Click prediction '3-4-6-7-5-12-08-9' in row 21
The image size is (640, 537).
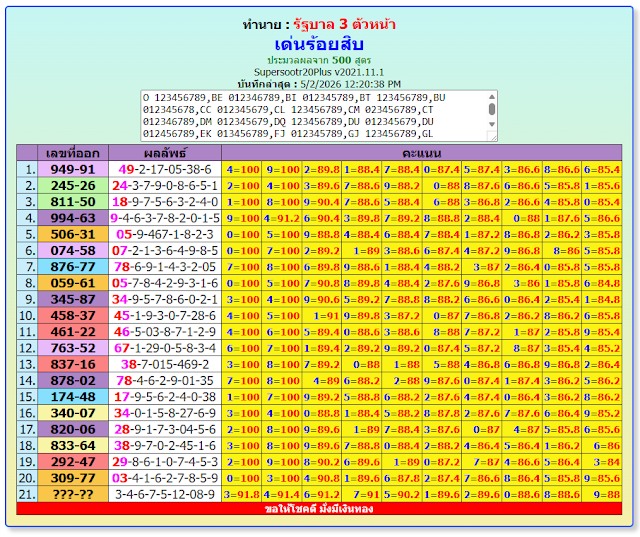[165, 494]
